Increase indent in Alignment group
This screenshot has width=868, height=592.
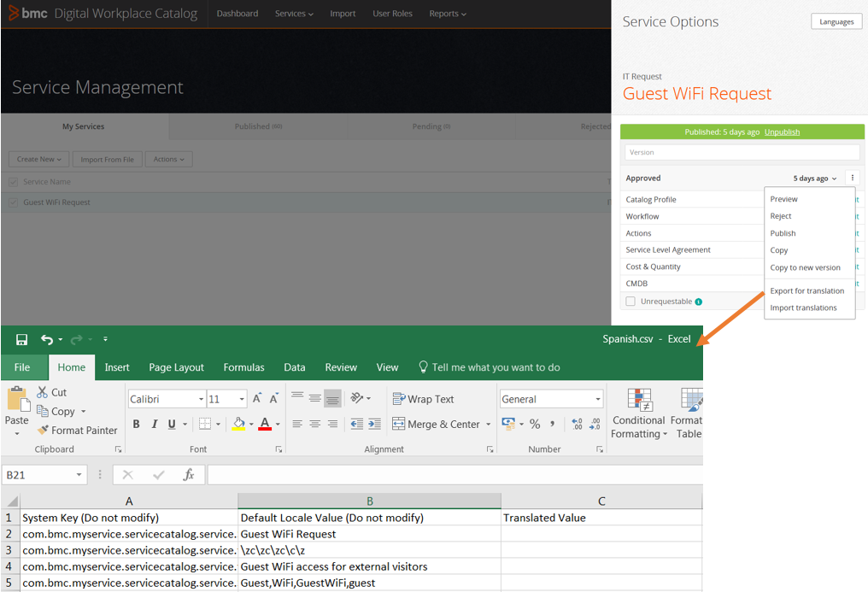tap(375, 425)
